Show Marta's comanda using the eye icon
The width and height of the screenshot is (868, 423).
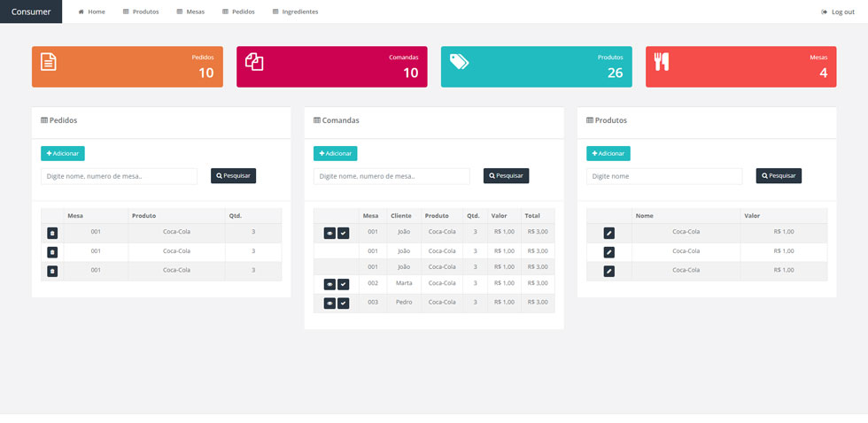tap(329, 284)
